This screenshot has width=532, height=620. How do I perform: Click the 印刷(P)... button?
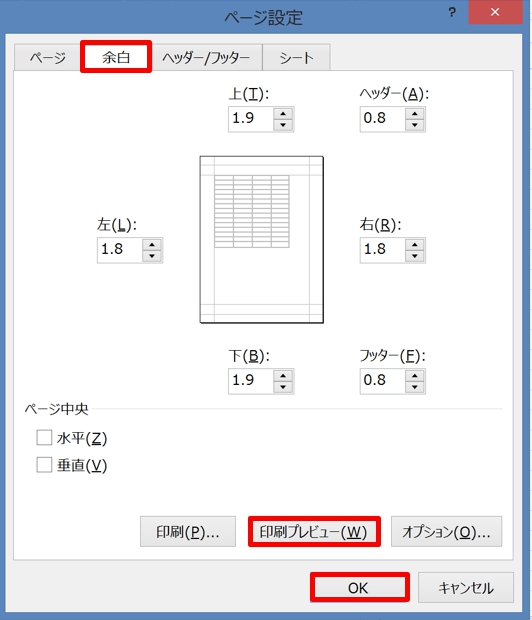[x=188, y=532]
